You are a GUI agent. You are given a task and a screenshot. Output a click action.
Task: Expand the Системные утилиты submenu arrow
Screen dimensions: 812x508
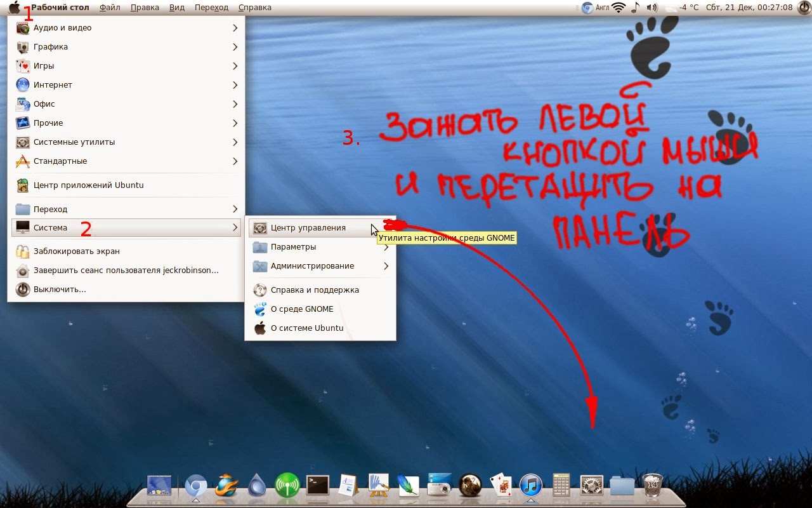[235, 142]
